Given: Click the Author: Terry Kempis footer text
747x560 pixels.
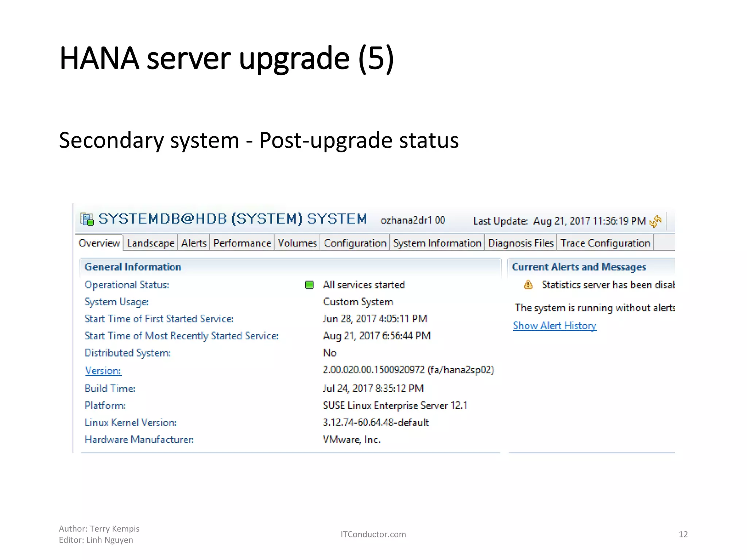Looking at the screenshot, I should [x=99, y=529].
